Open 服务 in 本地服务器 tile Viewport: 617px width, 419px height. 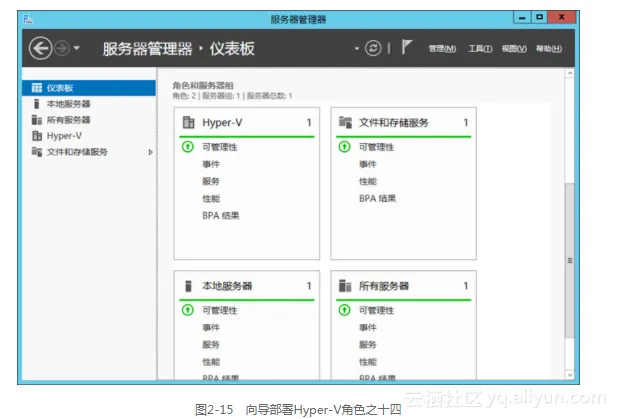click(x=211, y=344)
